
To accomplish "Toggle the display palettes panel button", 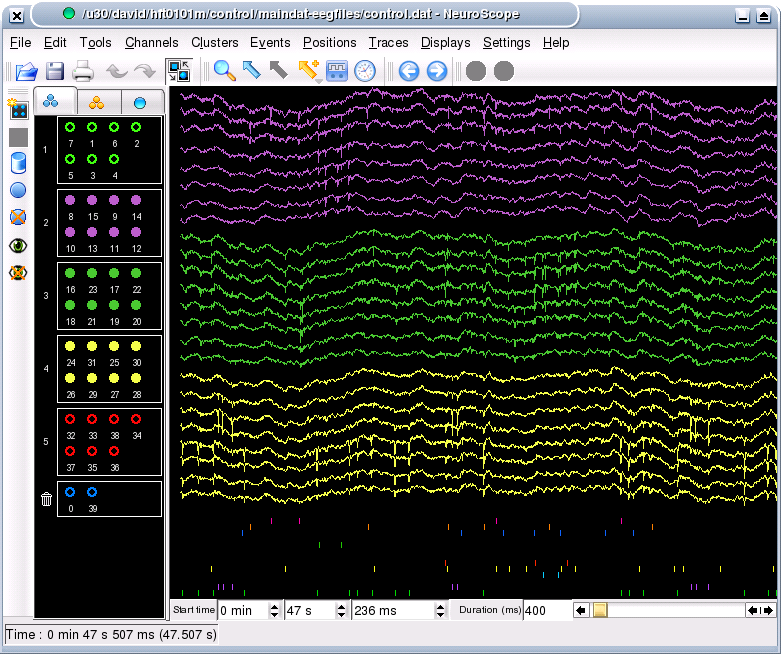I will pyautogui.click(x=179, y=71).
